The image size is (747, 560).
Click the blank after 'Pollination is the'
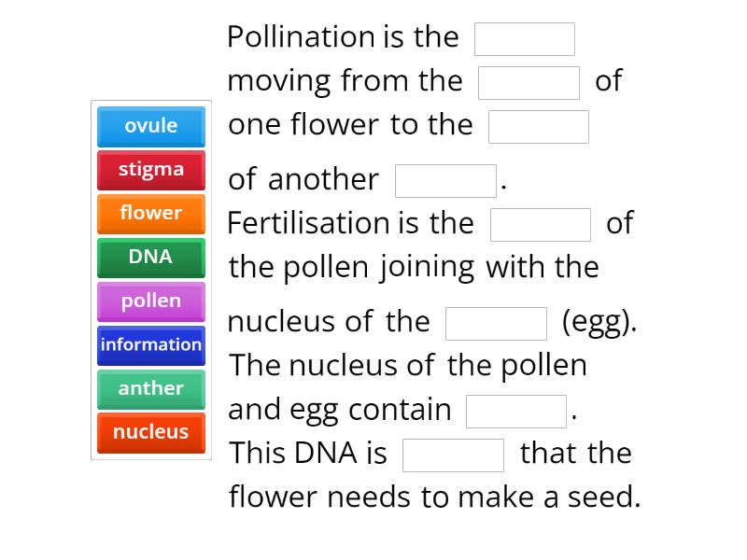pyautogui.click(x=525, y=38)
